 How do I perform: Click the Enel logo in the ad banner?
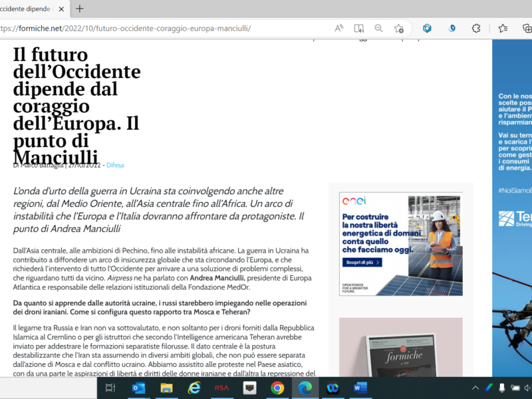point(354,201)
